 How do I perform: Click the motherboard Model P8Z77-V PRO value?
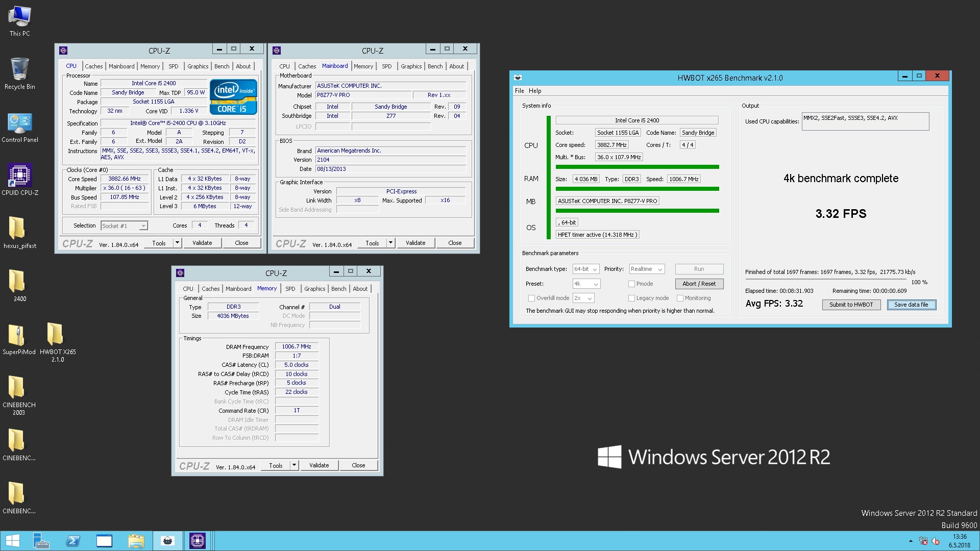coord(363,95)
